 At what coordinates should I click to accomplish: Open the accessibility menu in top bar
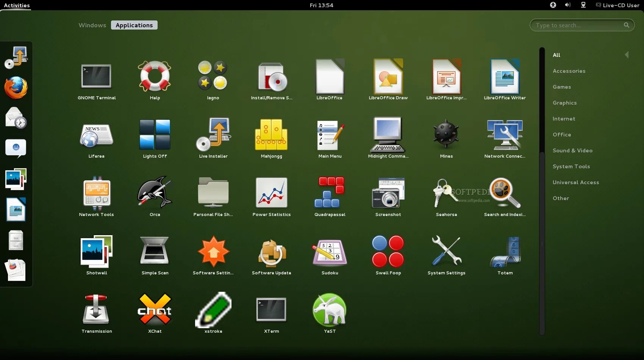(553, 5)
